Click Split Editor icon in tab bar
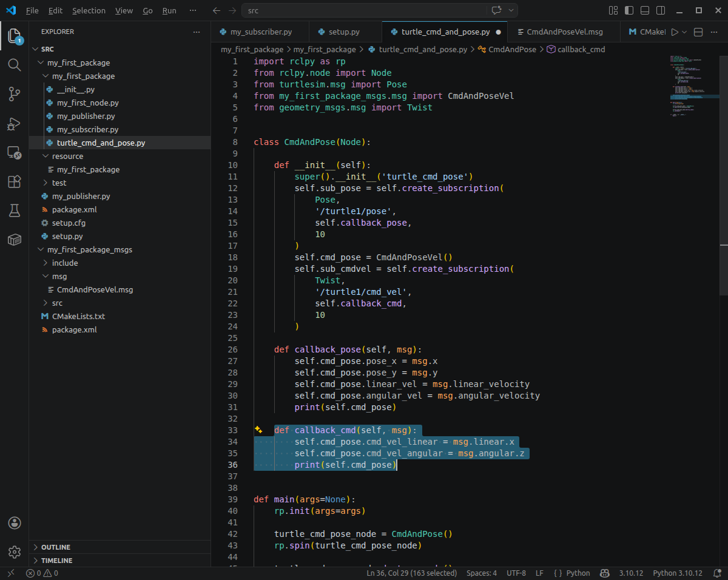 pyautogui.click(x=698, y=32)
